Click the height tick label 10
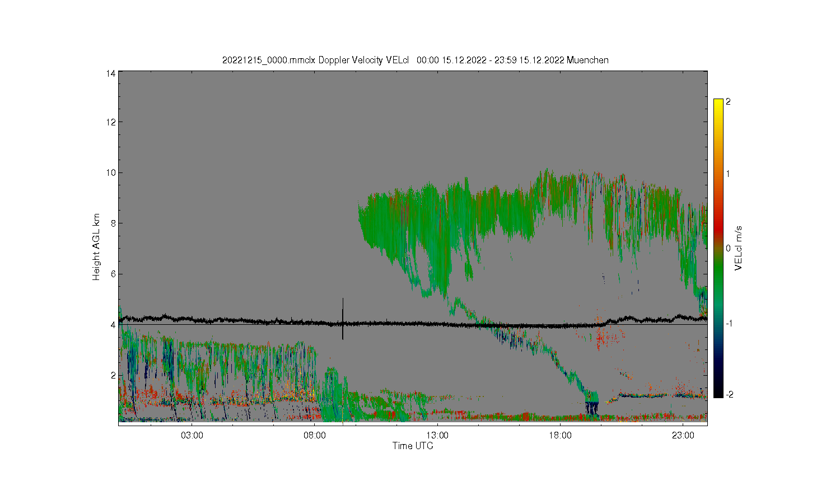 [111, 172]
